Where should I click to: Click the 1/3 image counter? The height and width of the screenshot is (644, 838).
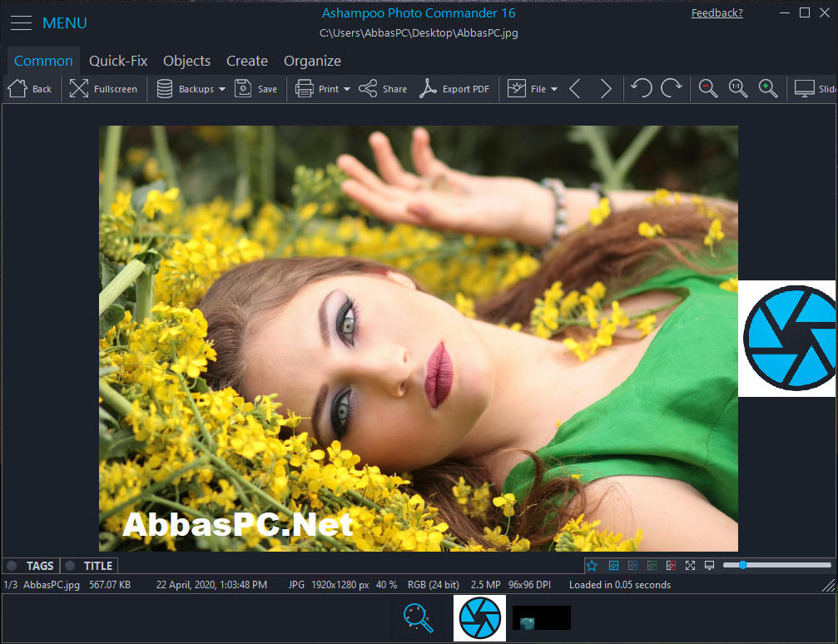click(11, 585)
